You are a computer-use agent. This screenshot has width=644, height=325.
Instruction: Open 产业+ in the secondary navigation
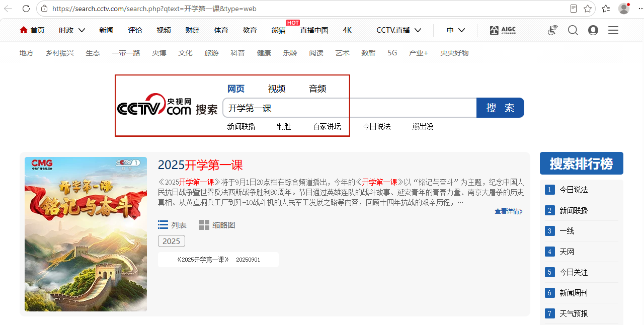pyautogui.click(x=419, y=53)
